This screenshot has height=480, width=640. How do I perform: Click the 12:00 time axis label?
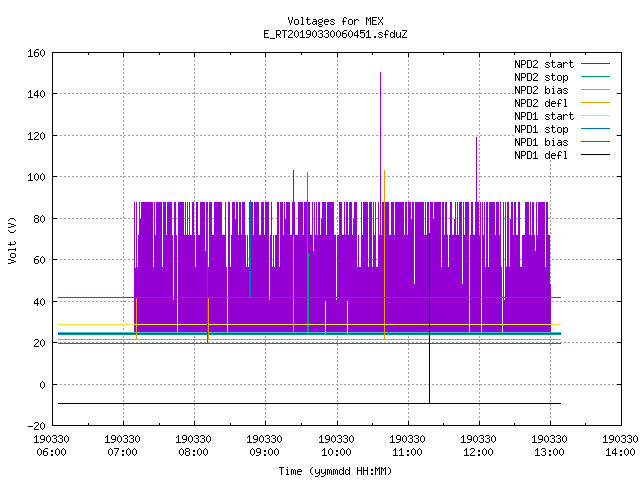[478, 453]
